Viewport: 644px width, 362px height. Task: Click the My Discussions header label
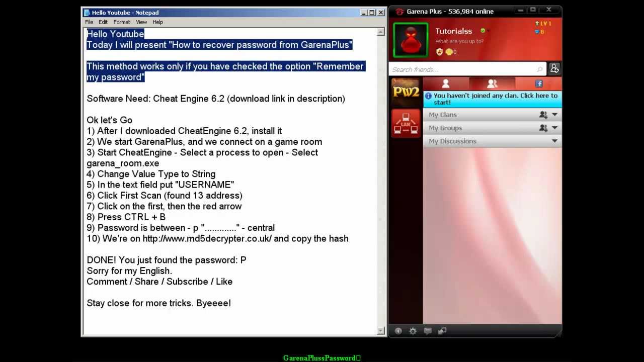(x=452, y=141)
